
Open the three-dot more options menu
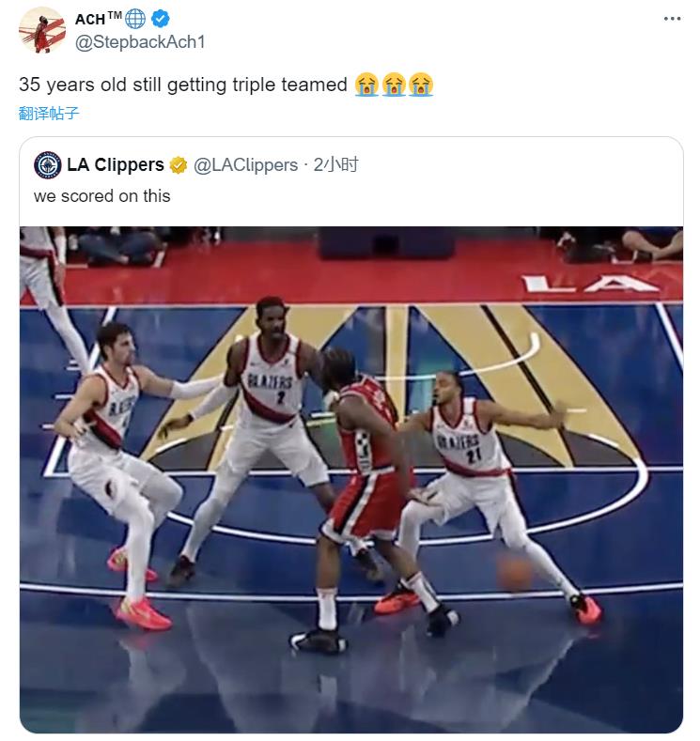[x=672, y=19]
